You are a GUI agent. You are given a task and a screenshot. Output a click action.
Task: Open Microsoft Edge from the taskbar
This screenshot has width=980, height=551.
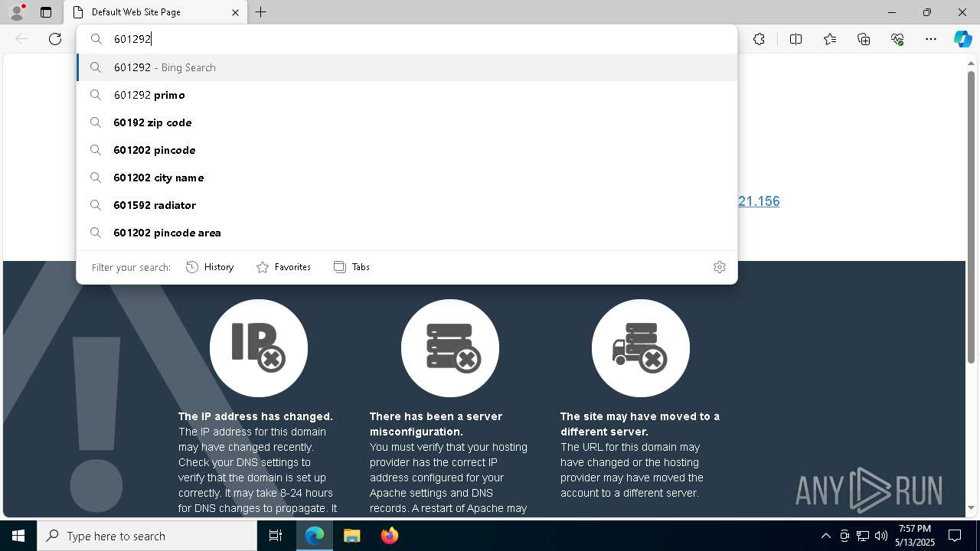315,536
